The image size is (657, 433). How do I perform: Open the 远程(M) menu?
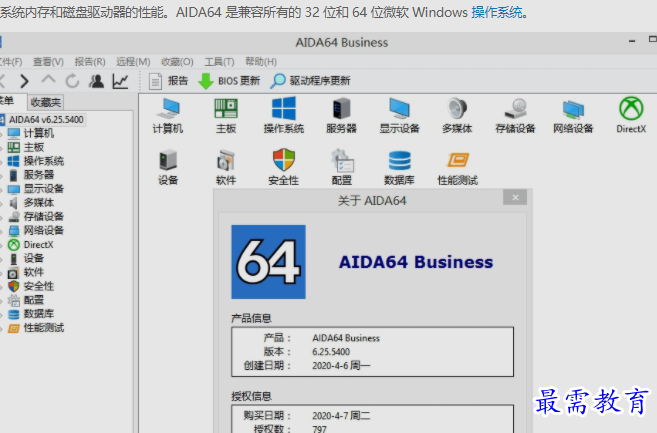pos(133,62)
